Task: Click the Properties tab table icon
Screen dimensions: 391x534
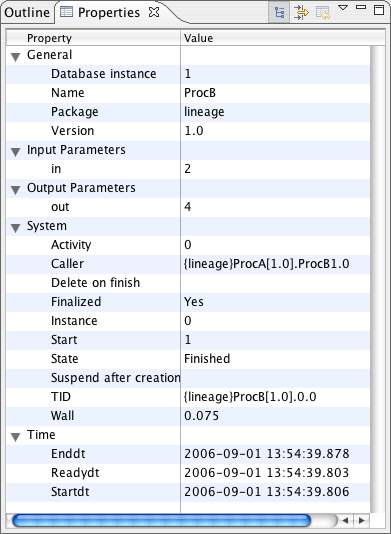Action: pos(66,12)
